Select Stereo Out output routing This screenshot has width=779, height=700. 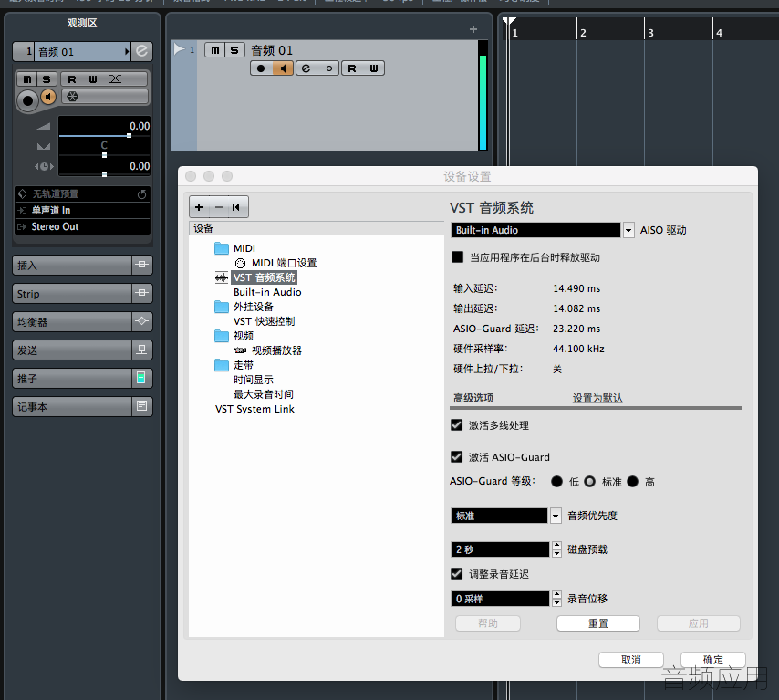(x=82, y=226)
